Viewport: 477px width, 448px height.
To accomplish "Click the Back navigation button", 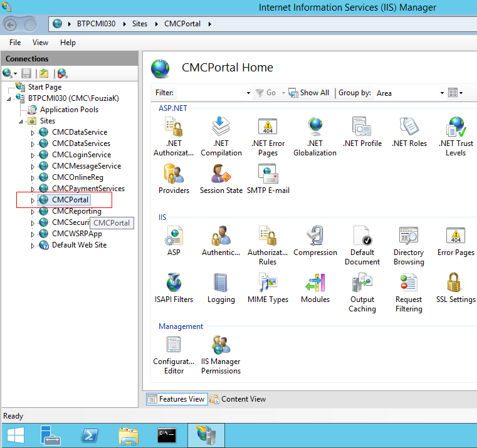I will [11, 24].
